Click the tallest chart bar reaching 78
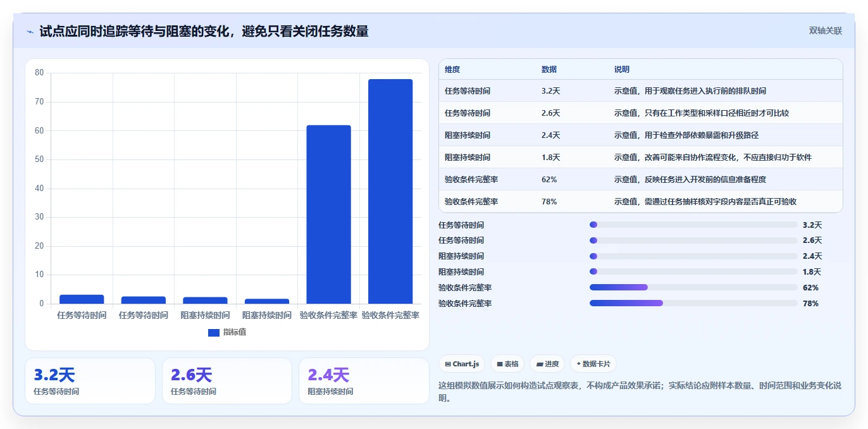The image size is (868, 429). pyautogui.click(x=390, y=191)
